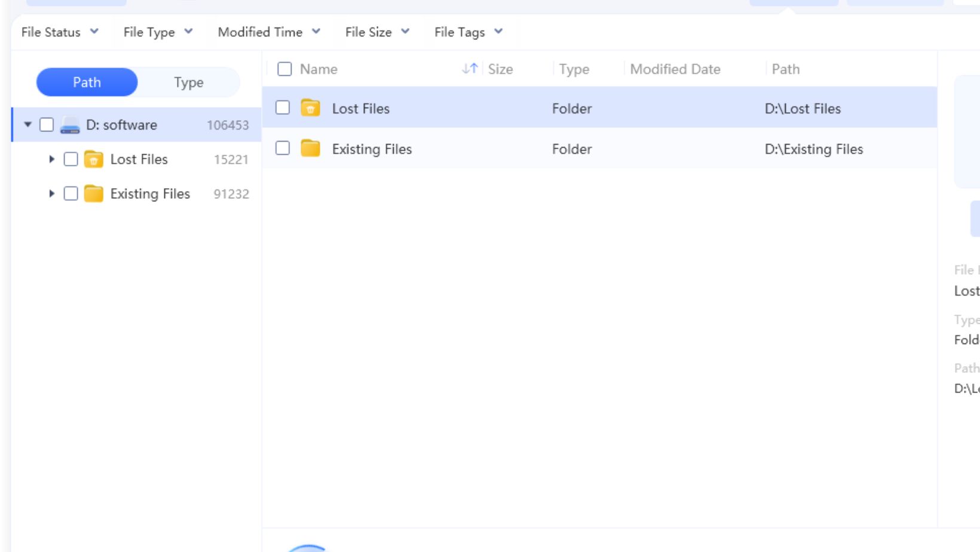Viewport: 980px width, 552px height.
Task: Expand the Lost Files tree node
Action: pos(51,160)
